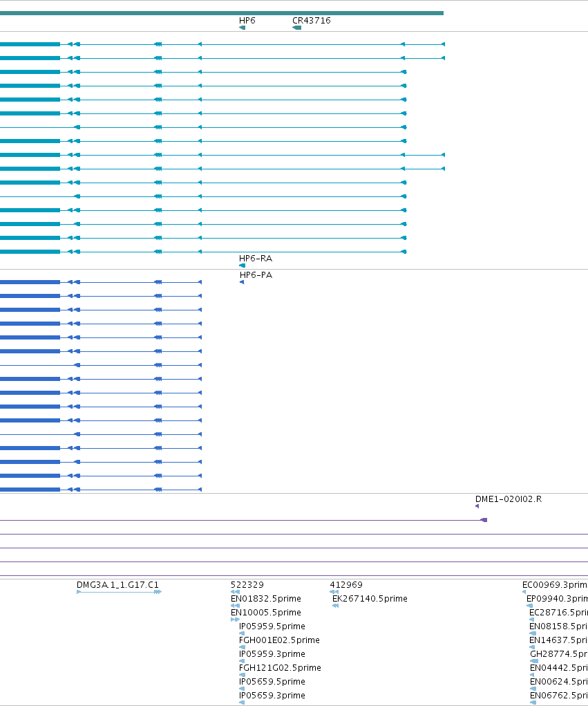Click the glyph under GH28774.5prime label
This screenshot has height=706, width=588.
coord(534,662)
